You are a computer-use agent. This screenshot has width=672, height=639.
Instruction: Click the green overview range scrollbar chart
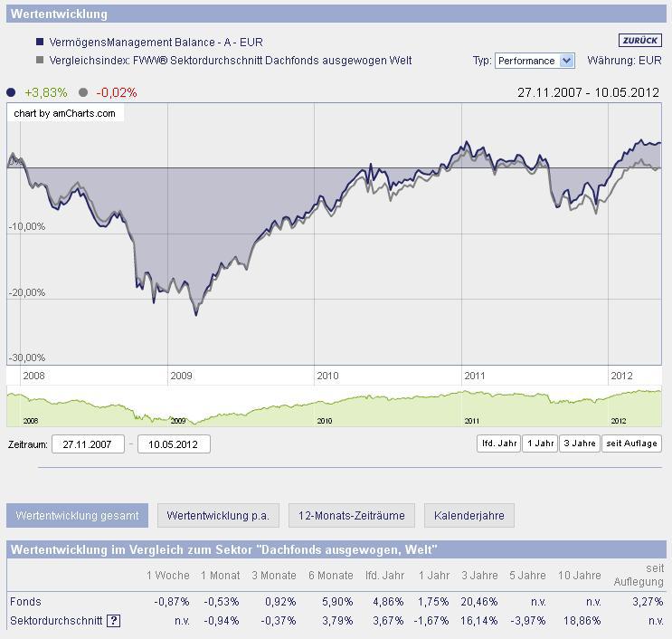334,406
